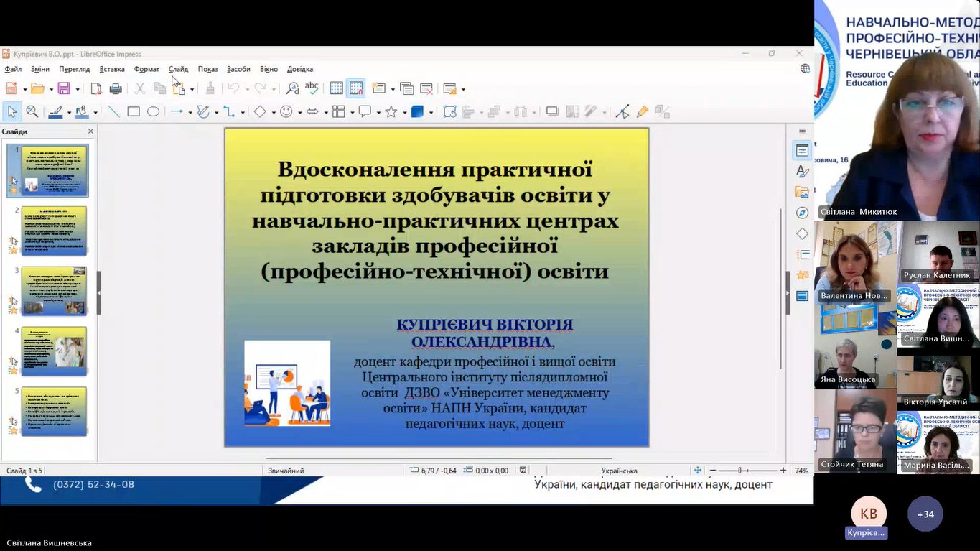The image size is (980, 551).
Task: Open the Вставка menu
Action: click(112, 69)
